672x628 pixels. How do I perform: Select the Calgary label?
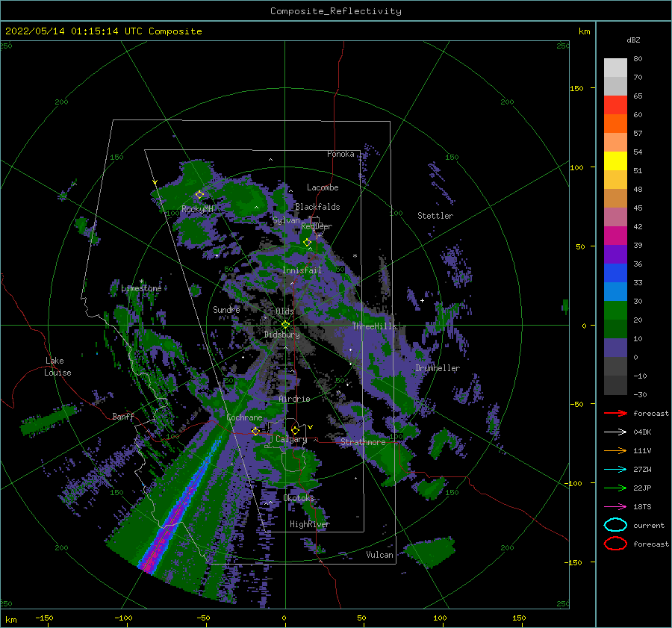coord(291,439)
